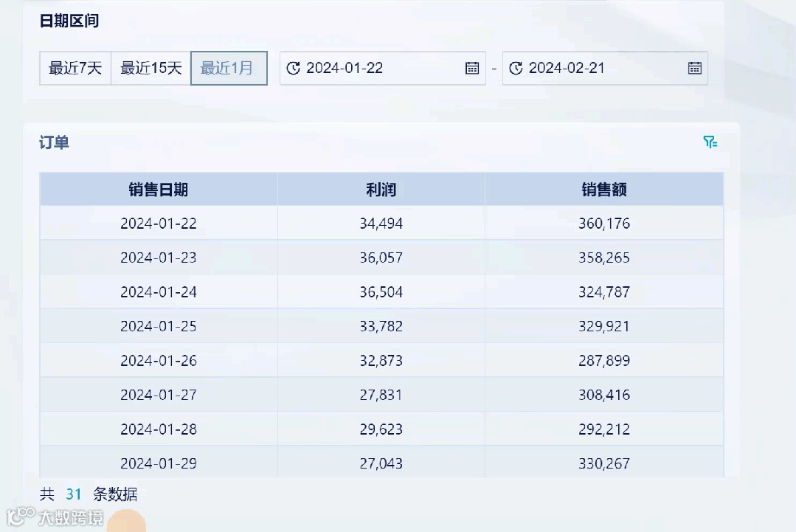Select the 2024-01-27 date cell
This screenshot has width=796, height=532.
point(159,395)
